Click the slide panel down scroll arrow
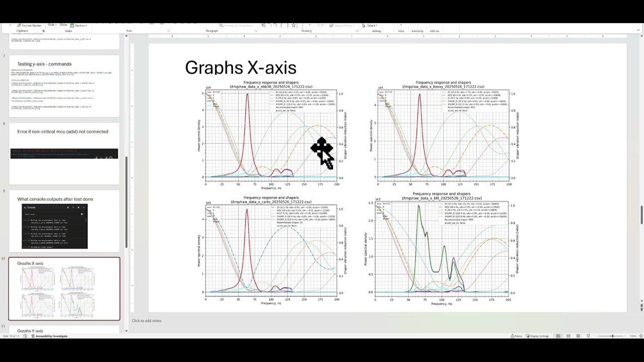 [126, 331]
